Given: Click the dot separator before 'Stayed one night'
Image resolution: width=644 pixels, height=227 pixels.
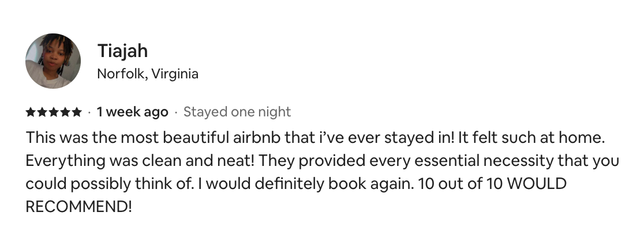Looking at the screenshot, I should (x=176, y=112).
